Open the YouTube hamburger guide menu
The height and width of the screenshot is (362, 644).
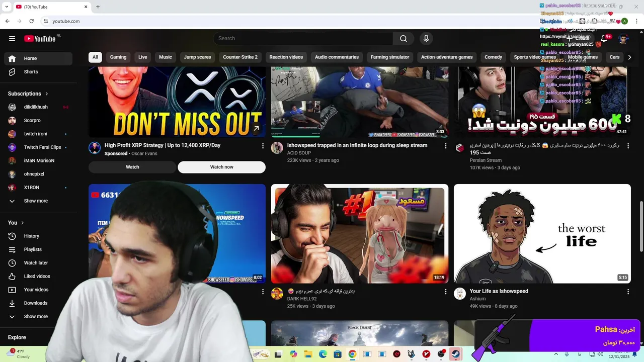(12, 39)
